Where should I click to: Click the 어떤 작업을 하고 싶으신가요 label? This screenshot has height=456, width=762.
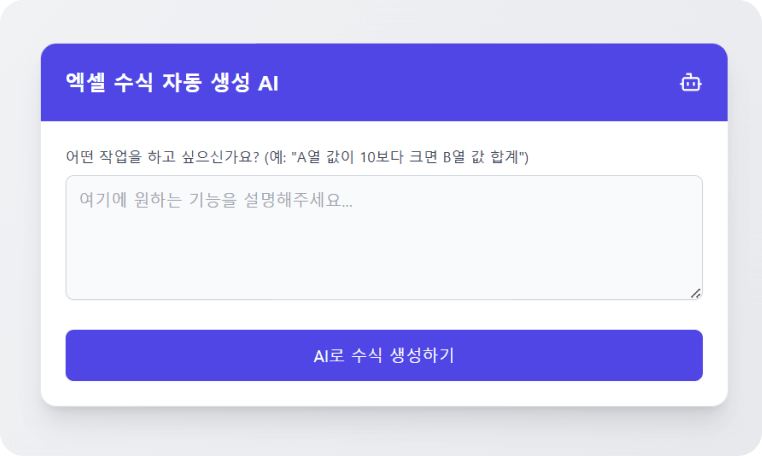click(x=162, y=157)
